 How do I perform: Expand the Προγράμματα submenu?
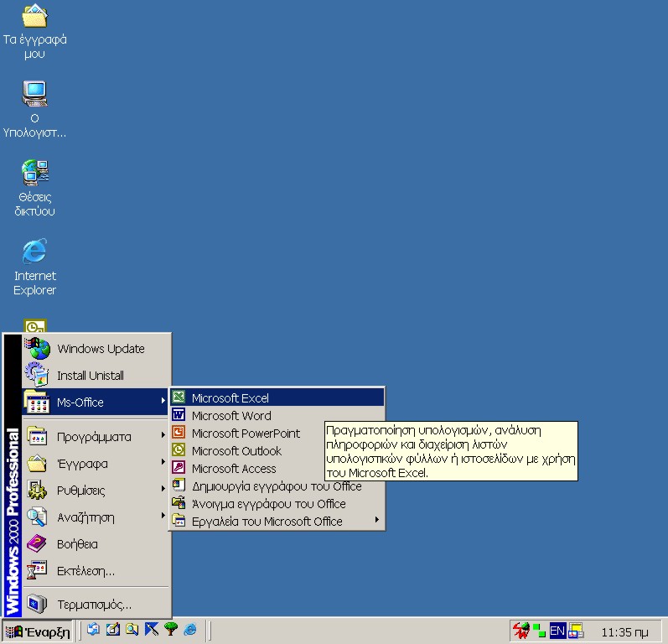pyautogui.click(x=94, y=437)
